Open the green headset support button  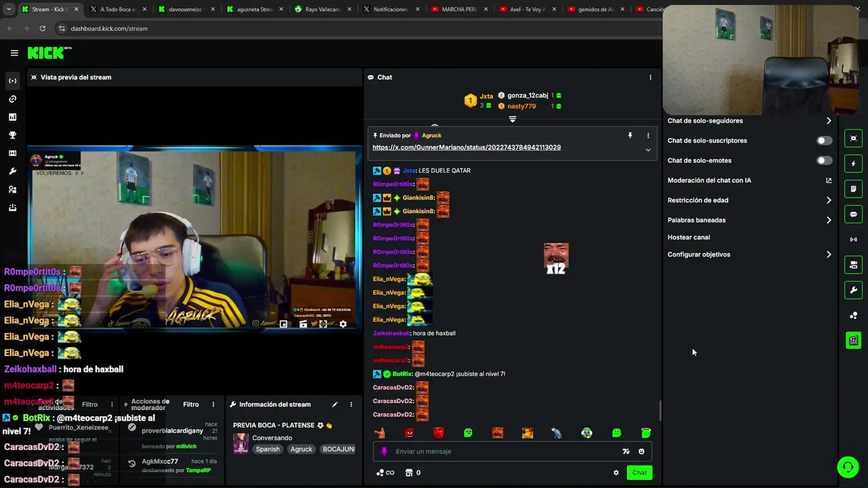click(847, 467)
